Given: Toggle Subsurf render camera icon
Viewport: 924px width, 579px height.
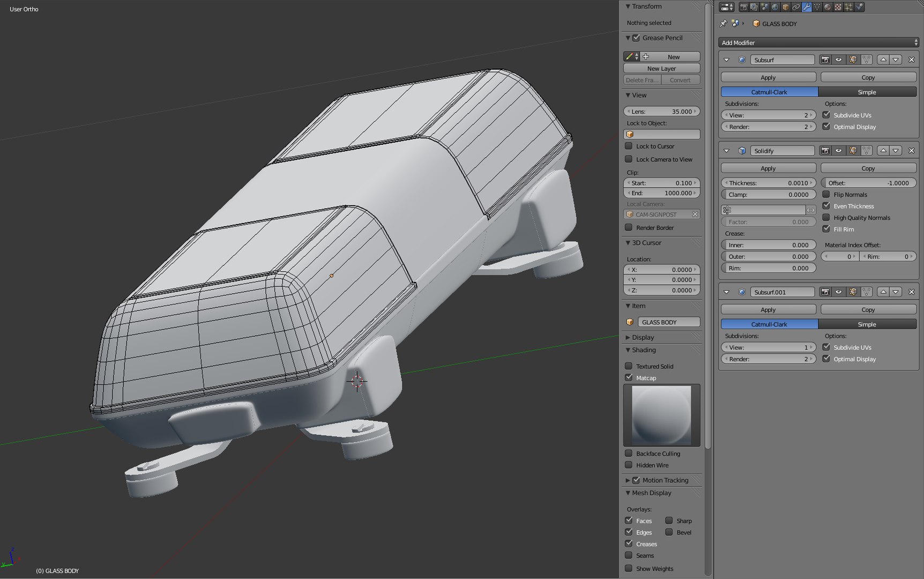Looking at the screenshot, I should 825,60.
